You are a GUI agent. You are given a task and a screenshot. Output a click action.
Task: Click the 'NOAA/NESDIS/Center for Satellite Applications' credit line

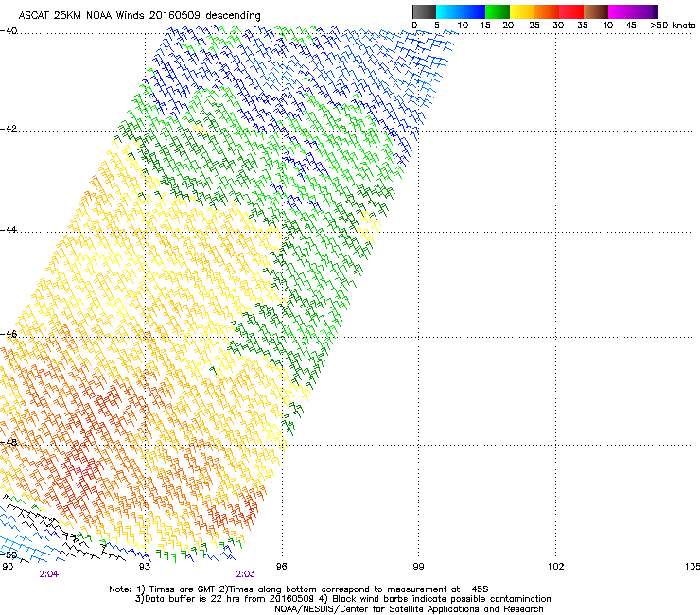tap(409, 609)
